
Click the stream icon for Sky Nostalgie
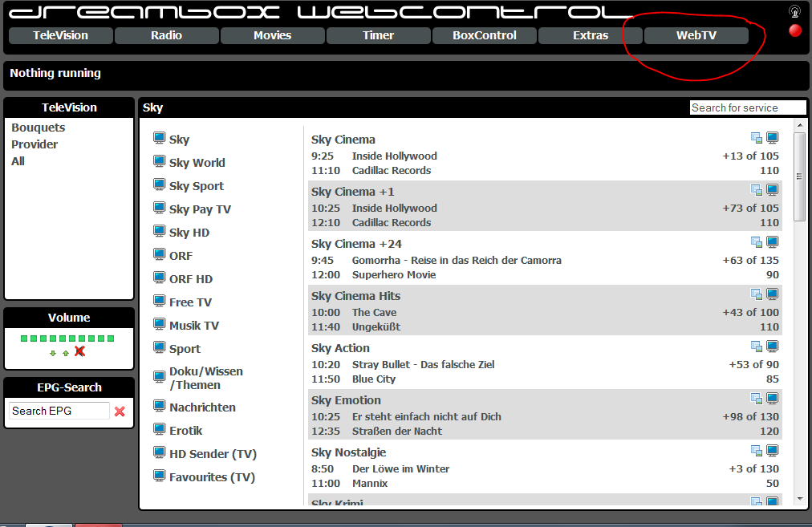772,451
